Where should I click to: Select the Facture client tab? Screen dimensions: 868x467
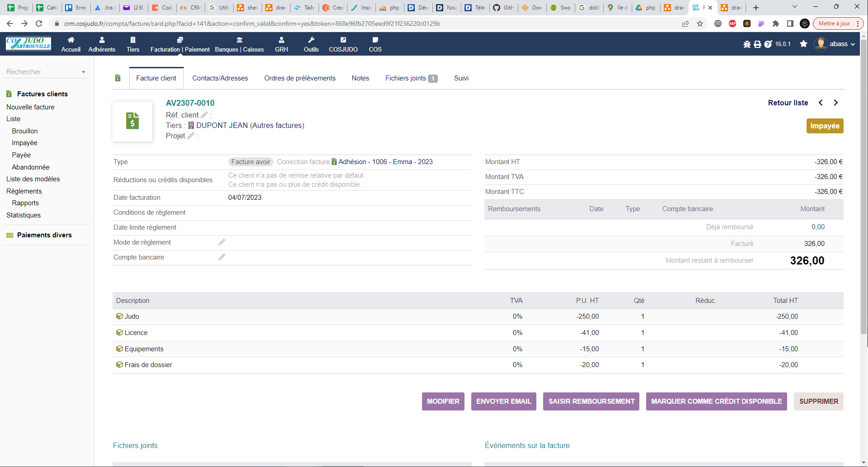pyautogui.click(x=156, y=78)
